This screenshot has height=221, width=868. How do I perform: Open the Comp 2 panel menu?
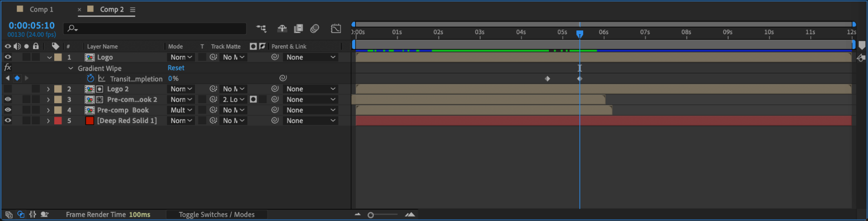pyautogui.click(x=133, y=10)
